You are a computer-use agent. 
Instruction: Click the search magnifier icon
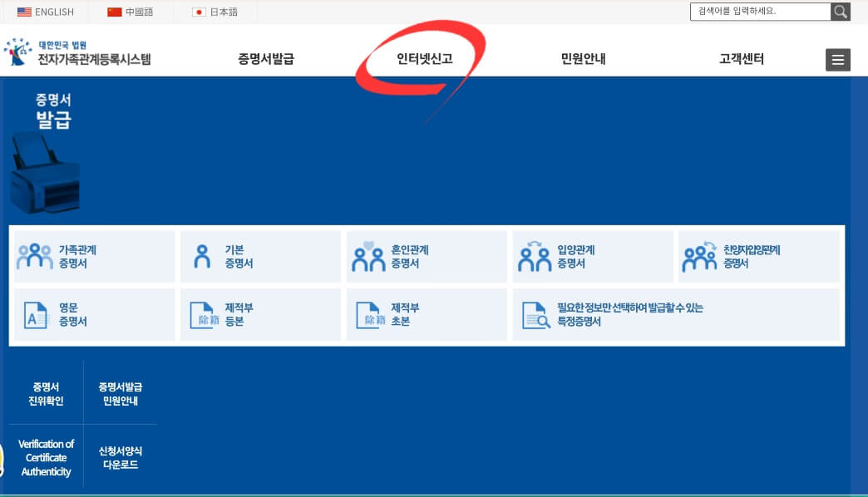[841, 12]
